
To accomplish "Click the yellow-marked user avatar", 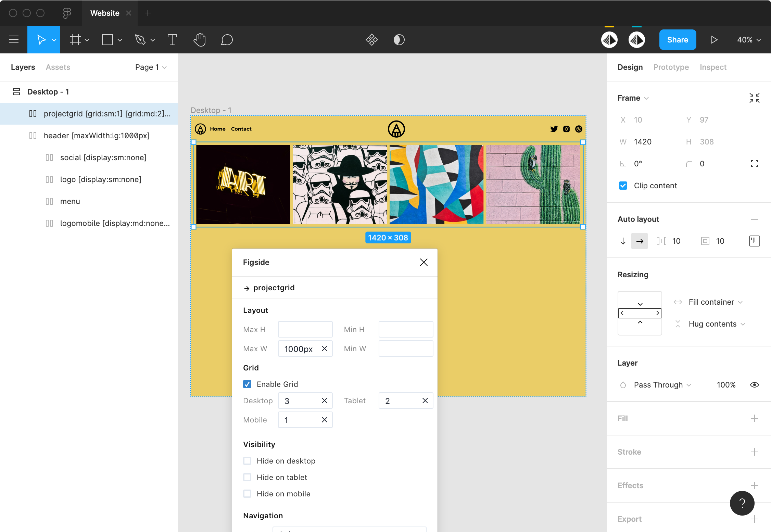I will pos(609,40).
